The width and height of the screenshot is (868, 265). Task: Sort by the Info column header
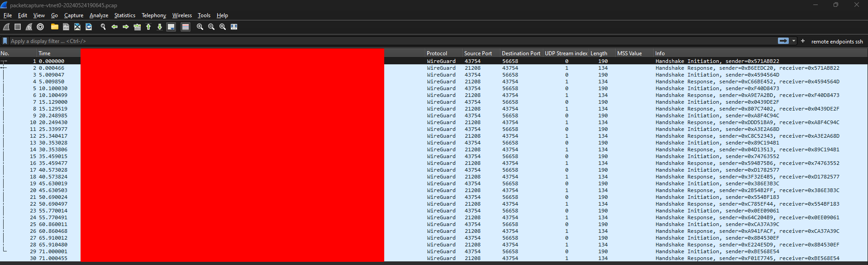760,53
